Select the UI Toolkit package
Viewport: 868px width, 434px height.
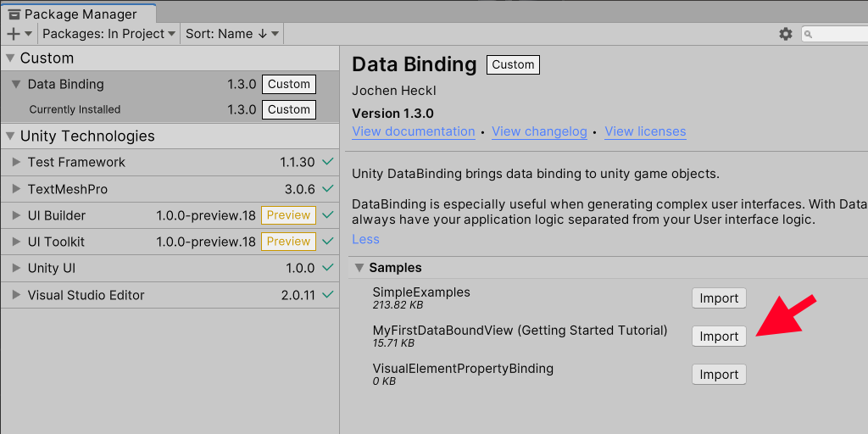click(x=170, y=242)
